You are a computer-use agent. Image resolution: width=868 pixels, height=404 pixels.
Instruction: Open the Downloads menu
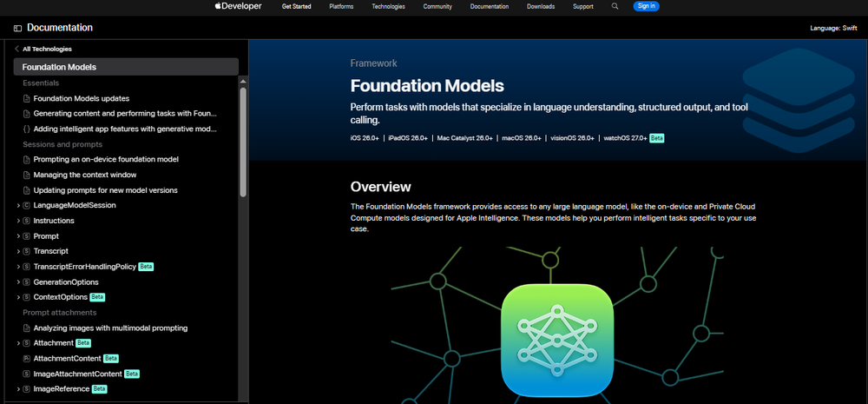(x=540, y=7)
